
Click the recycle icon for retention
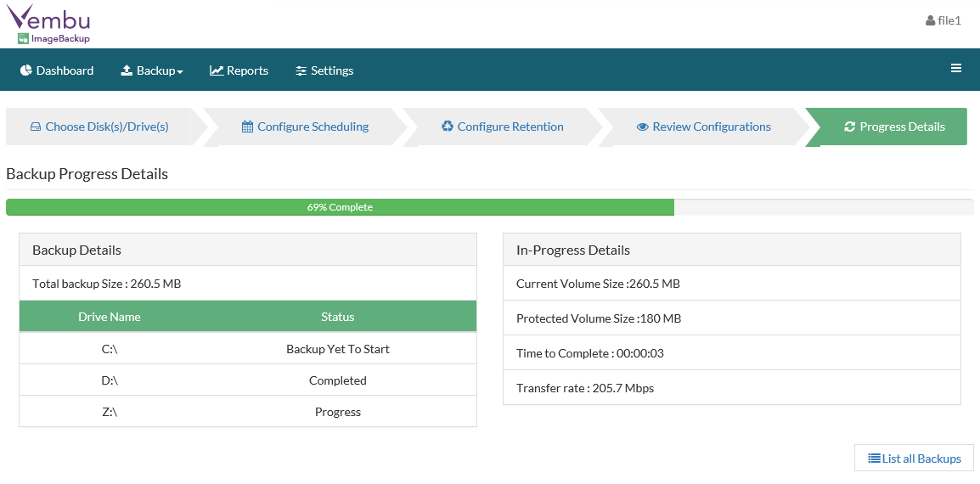pyautogui.click(x=448, y=127)
